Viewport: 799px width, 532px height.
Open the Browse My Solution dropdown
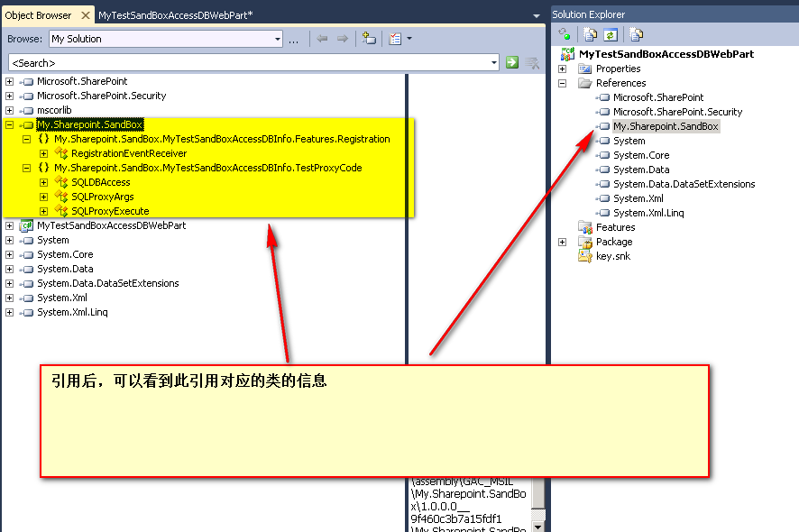click(278, 39)
